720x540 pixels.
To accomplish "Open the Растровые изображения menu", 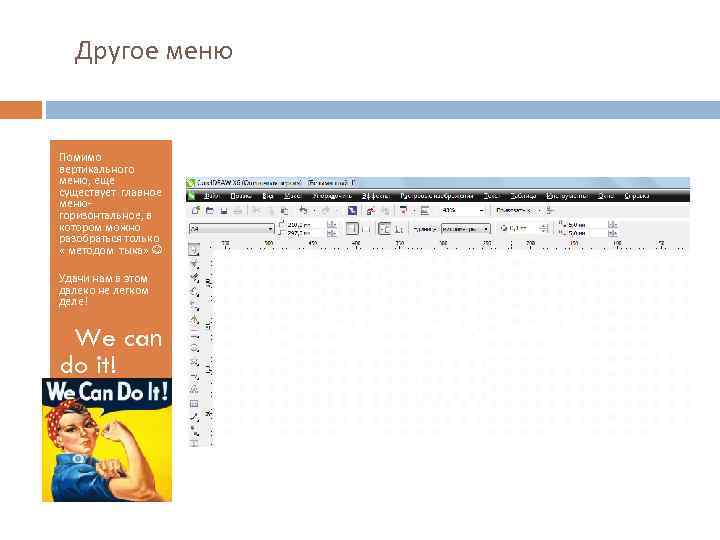I will pyautogui.click(x=436, y=196).
